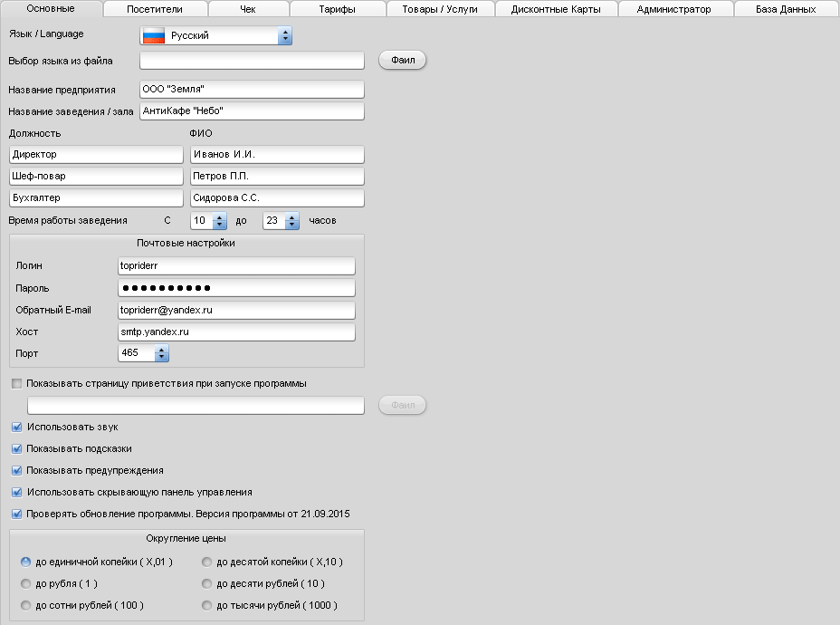Go to the Дисконтные Карты tab
This screenshot has height=625, width=840.
coord(555,9)
